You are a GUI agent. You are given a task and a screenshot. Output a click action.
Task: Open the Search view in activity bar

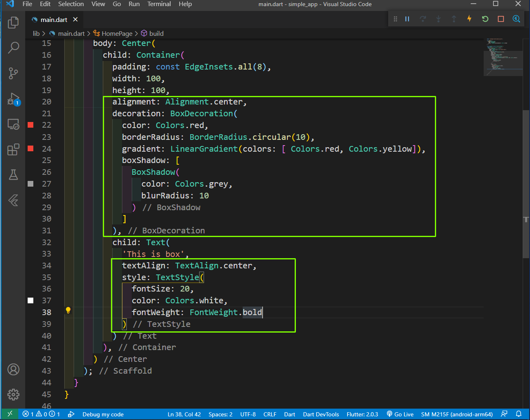(13, 48)
